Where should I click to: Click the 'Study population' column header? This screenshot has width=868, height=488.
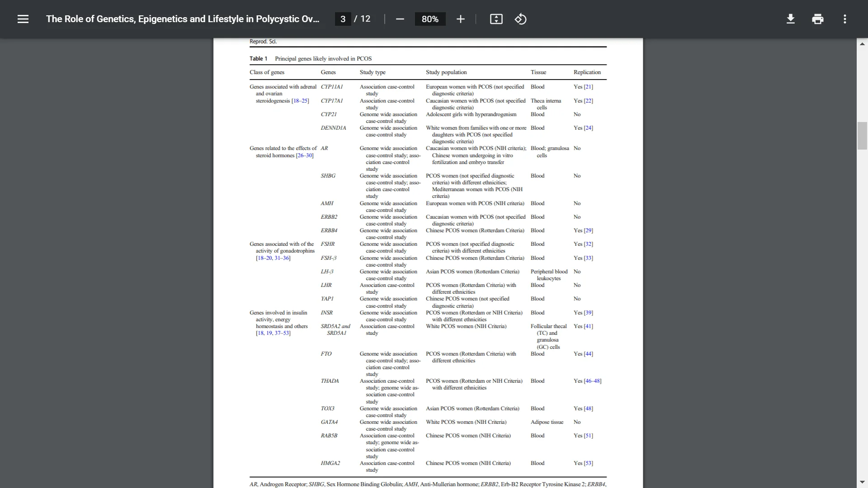point(446,72)
